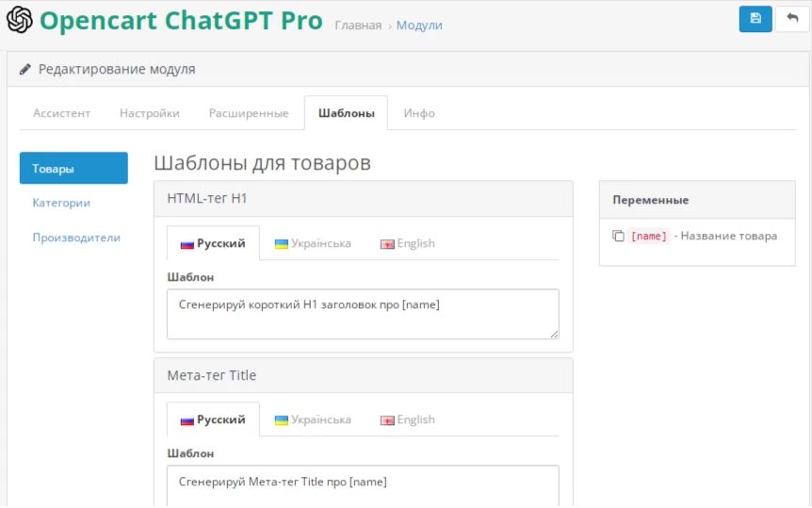Open Производители templates section
The height and width of the screenshot is (508, 812).
pyautogui.click(x=76, y=238)
